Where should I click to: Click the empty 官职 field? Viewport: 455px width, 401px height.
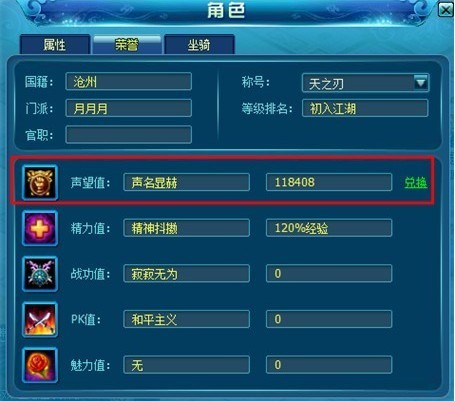(x=129, y=135)
